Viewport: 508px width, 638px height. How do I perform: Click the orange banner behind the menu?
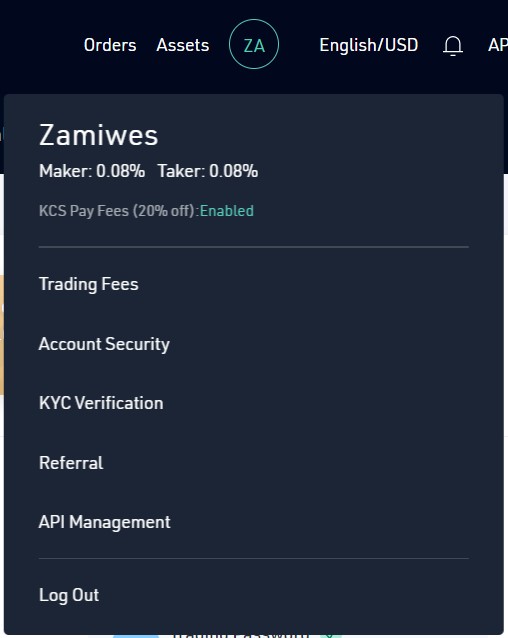[2, 334]
